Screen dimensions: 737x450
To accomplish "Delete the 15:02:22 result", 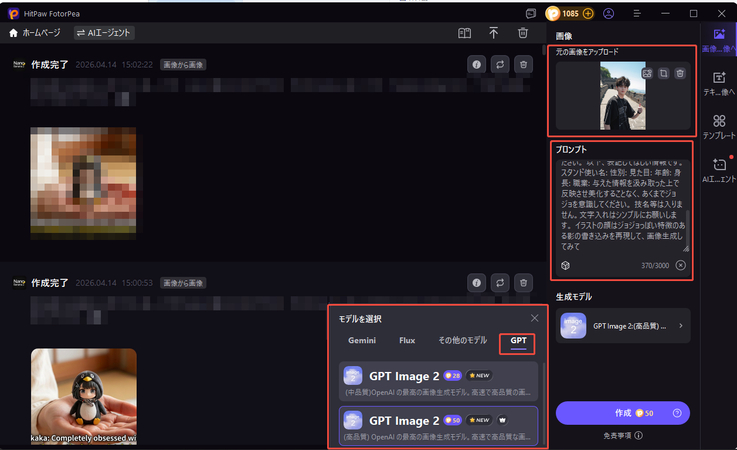I will 524,65.
